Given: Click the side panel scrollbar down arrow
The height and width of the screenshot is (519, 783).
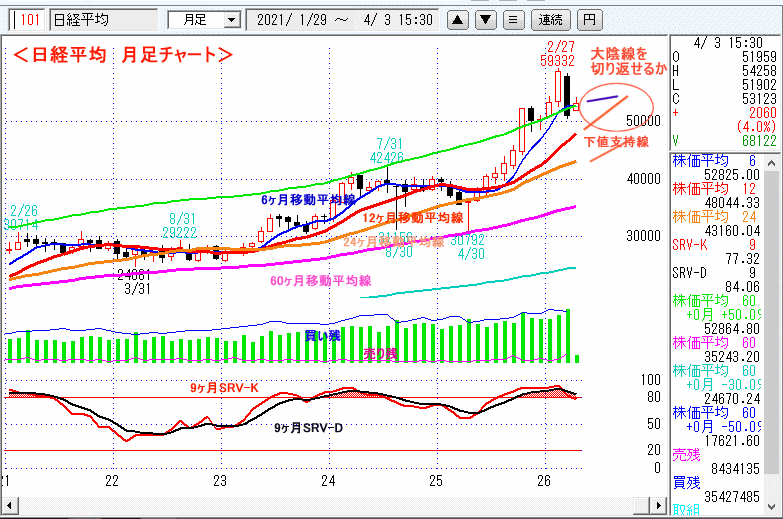Looking at the screenshot, I should coord(772,507).
